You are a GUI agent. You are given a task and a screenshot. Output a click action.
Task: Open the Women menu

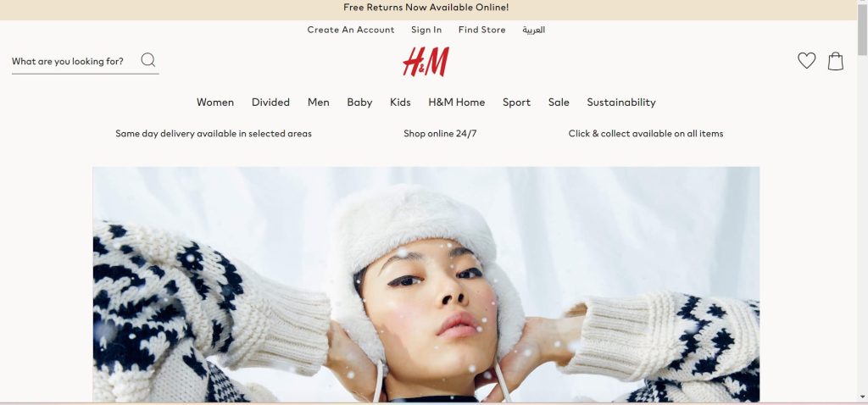(x=215, y=103)
